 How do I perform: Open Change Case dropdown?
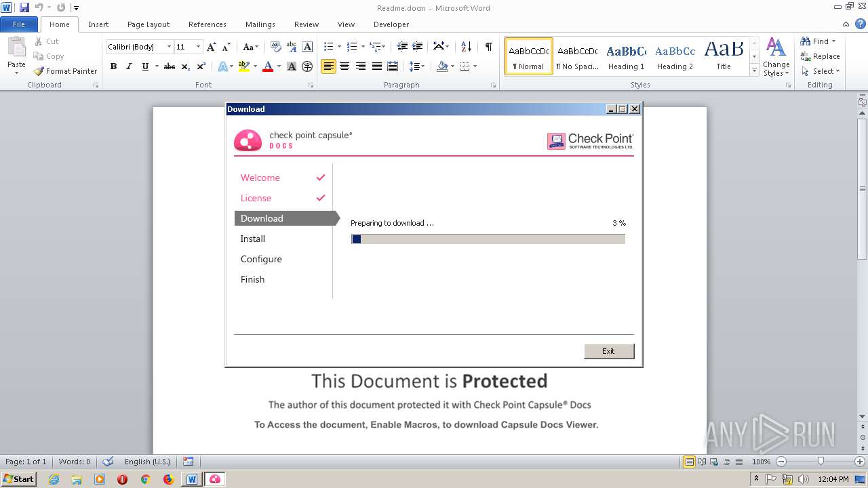click(x=250, y=47)
